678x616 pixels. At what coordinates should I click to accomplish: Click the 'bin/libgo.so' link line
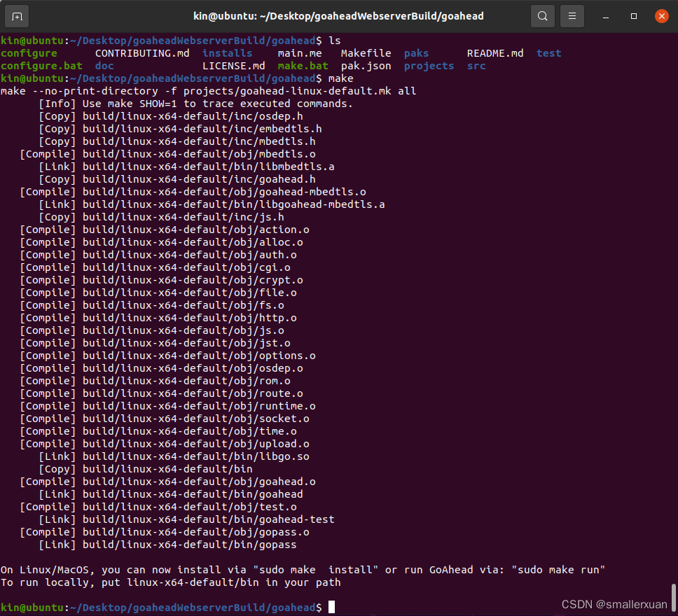tap(174, 456)
